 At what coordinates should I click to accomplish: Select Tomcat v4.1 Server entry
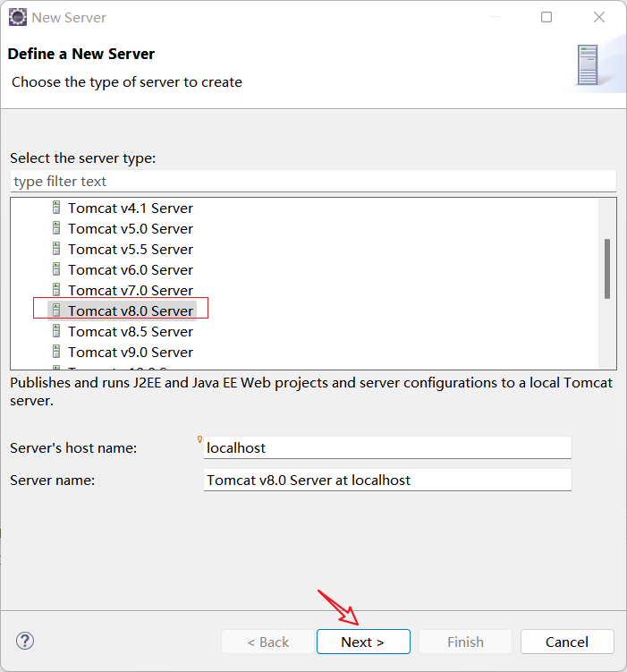click(131, 208)
